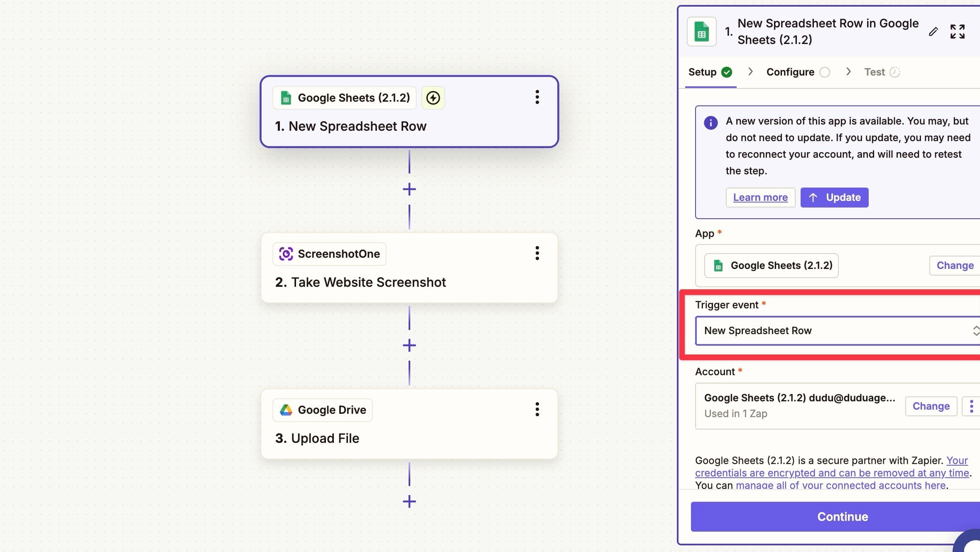Change the selected App
Screen dimensions: 980x552
tap(955, 266)
